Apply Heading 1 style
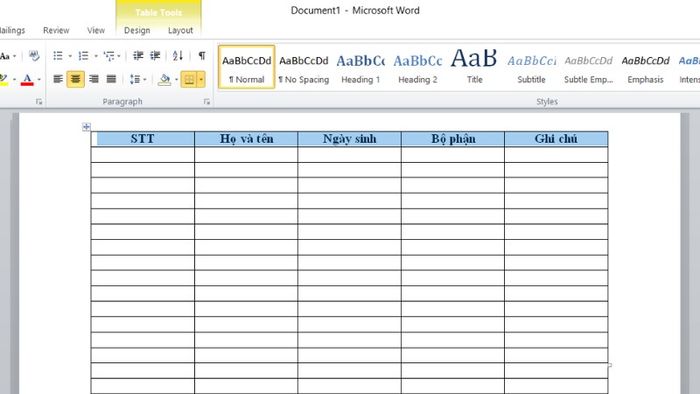Image resolution: width=700 pixels, height=394 pixels. click(x=361, y=67)
